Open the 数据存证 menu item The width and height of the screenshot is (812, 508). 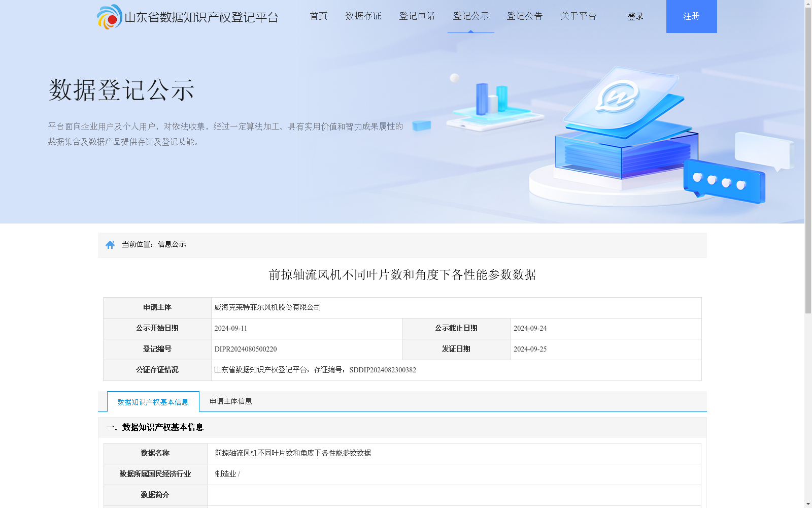pyautogui.click(x=363, y=16)
